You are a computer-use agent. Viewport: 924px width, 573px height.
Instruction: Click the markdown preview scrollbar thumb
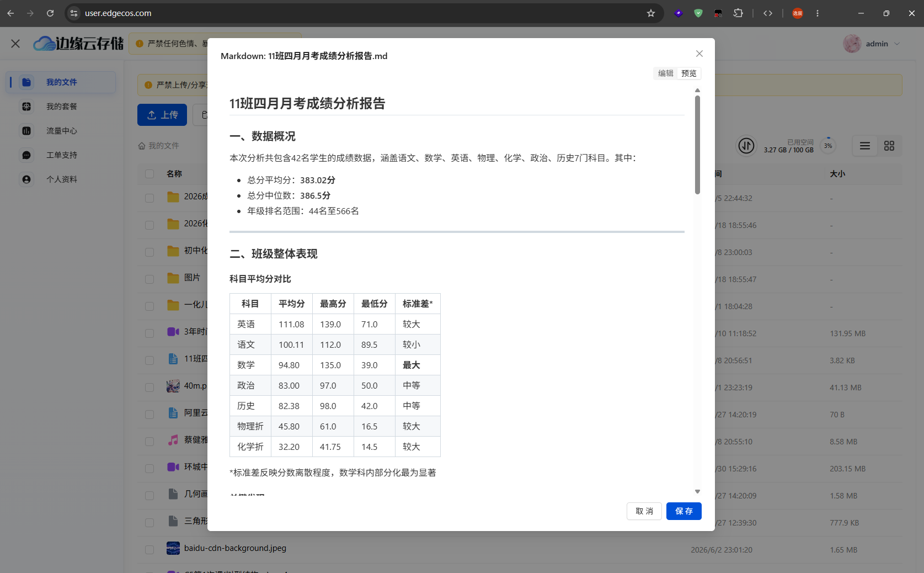(697, 145)
